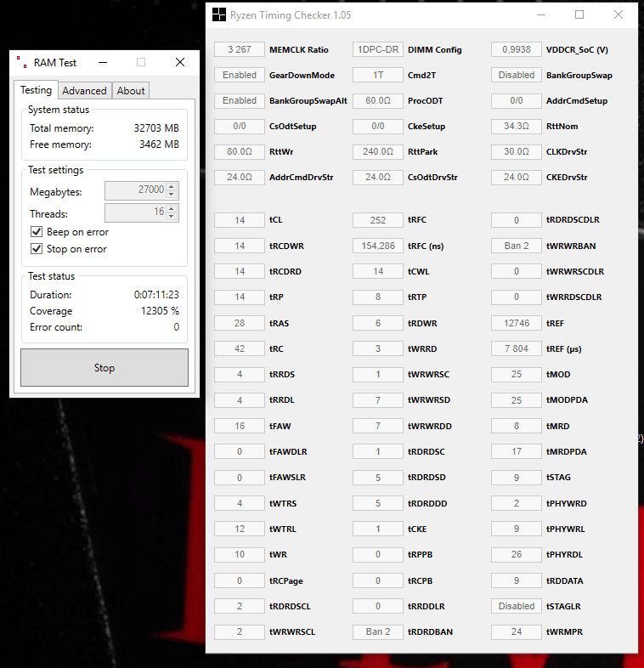Viewport: 644px width, 668px height.
Task: Decrease the Megabytes value with down arrow
Action: (x=172, y=195)
